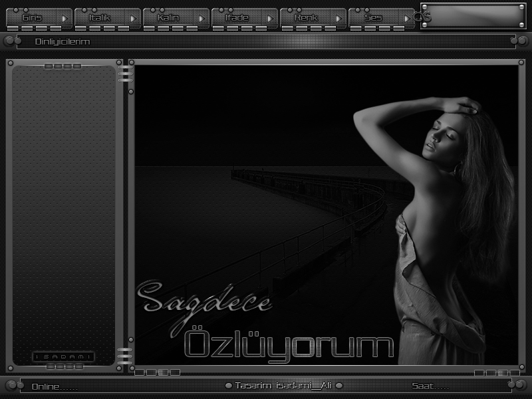Click the woman photo in main view

tap(436, 231)
